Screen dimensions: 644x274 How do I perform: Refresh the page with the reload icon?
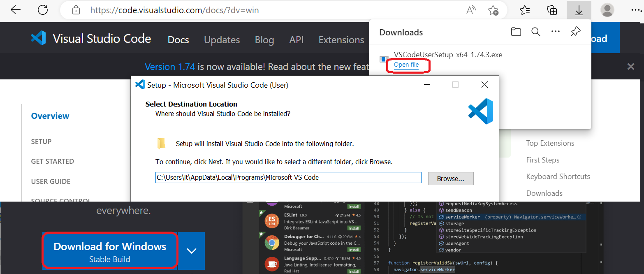click(42, 10)
